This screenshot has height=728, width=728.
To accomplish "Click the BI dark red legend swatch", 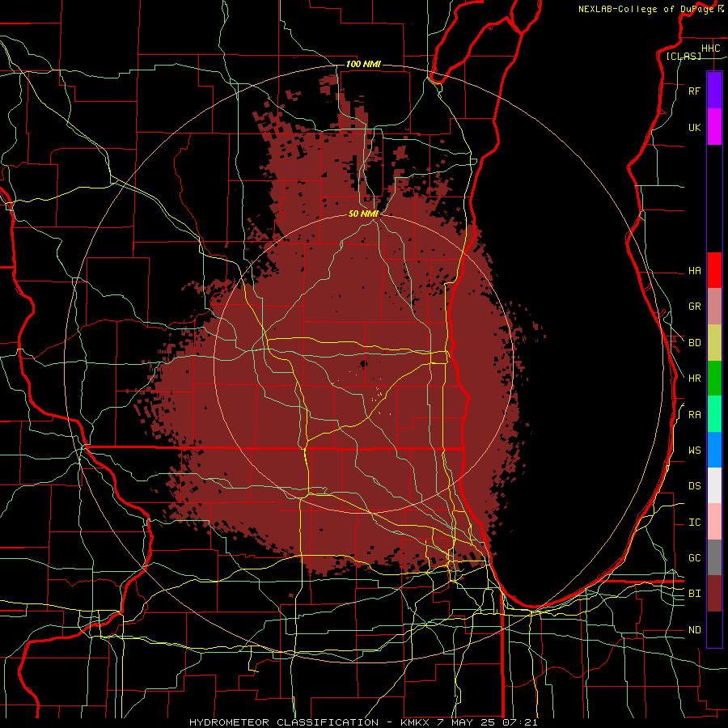I will 714,594.
